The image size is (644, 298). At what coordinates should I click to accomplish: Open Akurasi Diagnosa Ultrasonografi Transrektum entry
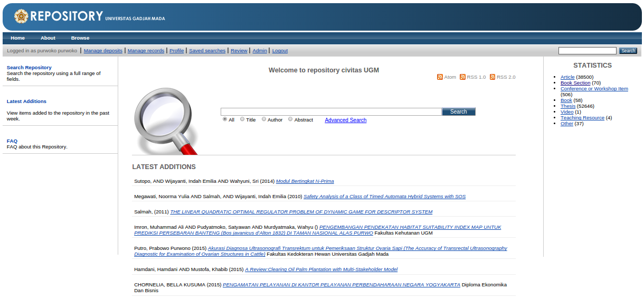pos(320,251)
